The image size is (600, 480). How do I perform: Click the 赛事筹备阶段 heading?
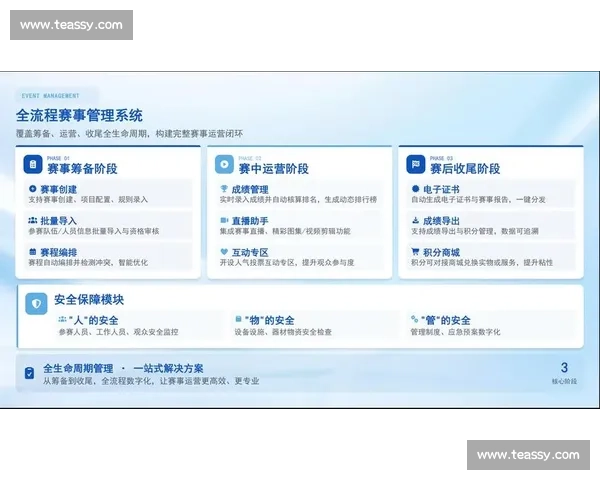point(82,169)
